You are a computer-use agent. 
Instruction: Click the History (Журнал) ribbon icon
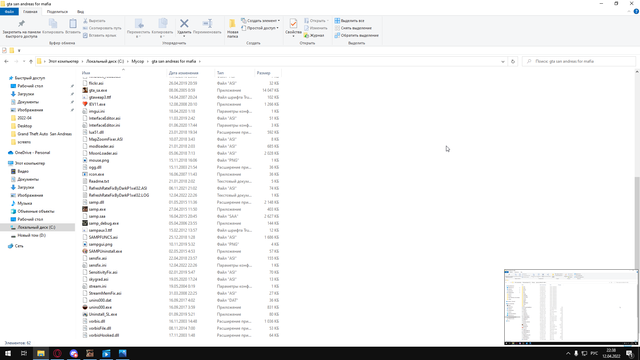click(x=314, y=36)
